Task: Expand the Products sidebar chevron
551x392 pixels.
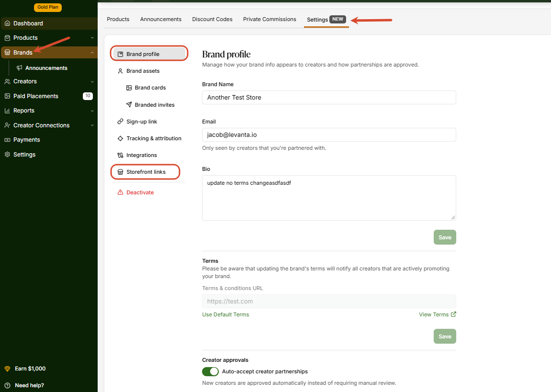Action: [92, 38]
